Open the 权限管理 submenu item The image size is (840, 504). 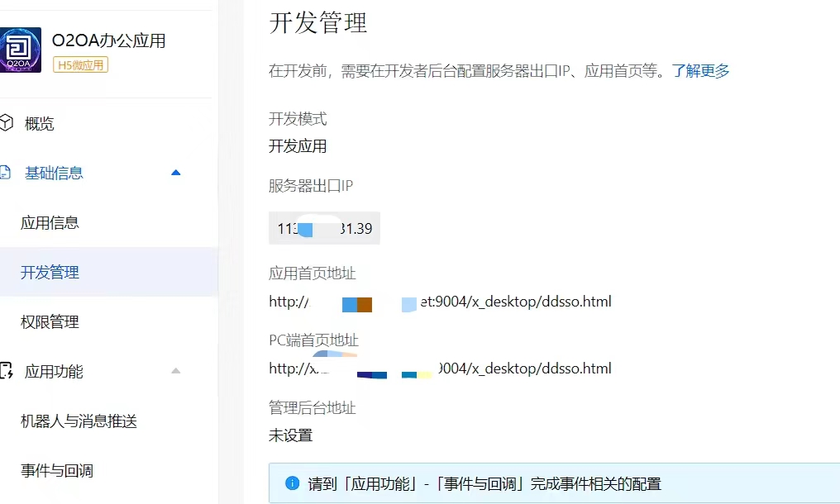pyautogui.click(x=50, y=322)
